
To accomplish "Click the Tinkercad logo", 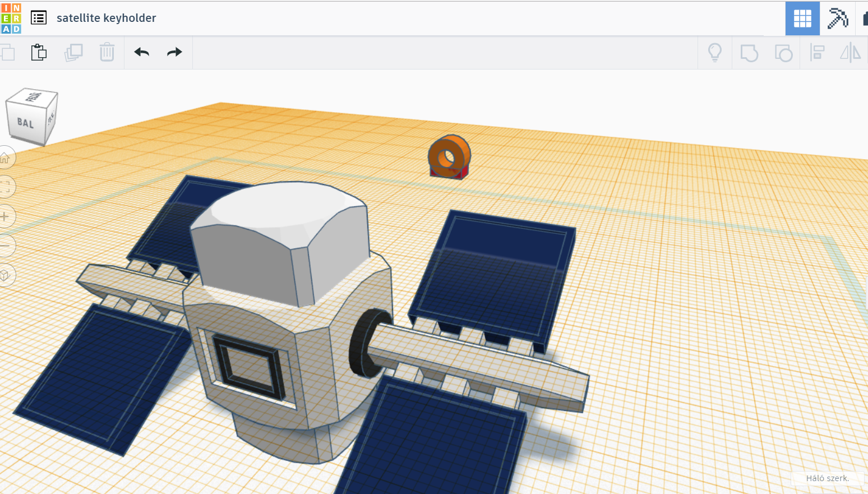I will click(11, 18).
